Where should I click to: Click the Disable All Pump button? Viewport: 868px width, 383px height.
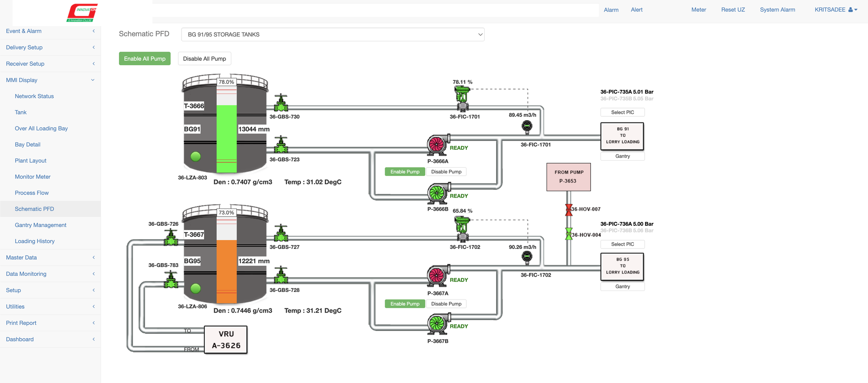click(x=205, y=59)
